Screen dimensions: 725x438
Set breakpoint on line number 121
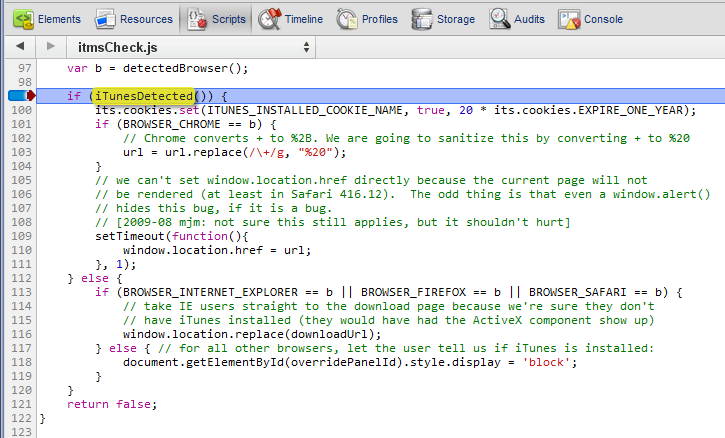[x=22, y=404]
